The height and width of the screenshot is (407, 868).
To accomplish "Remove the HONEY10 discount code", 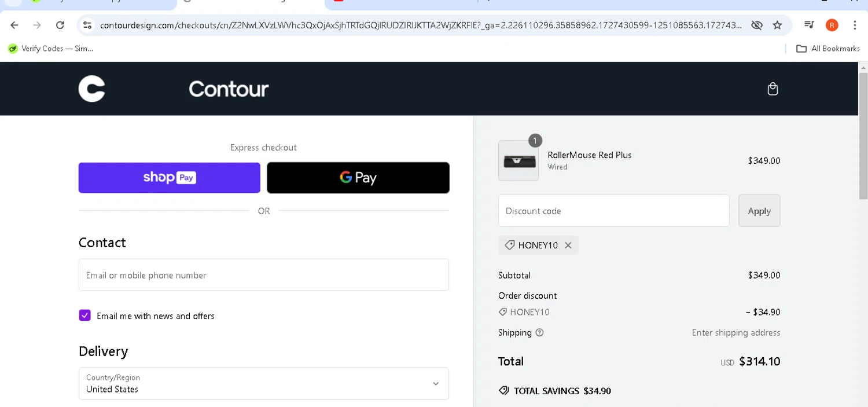I will pos(568,245).
